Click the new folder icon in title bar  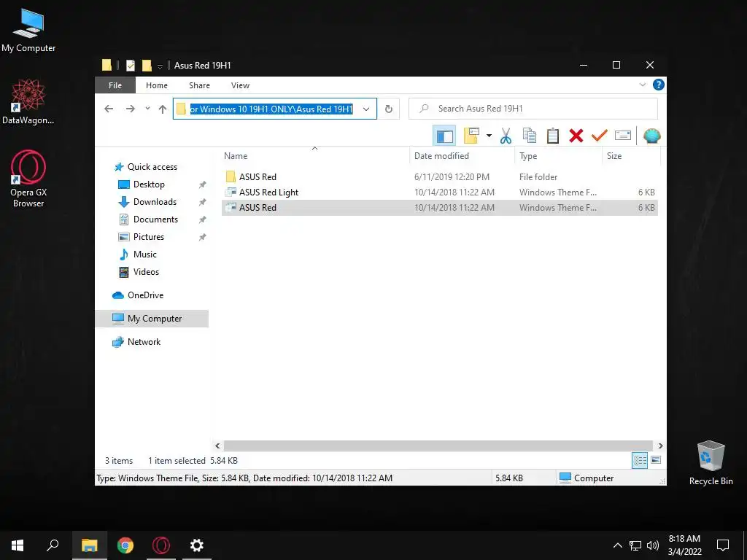click(147, 65)
